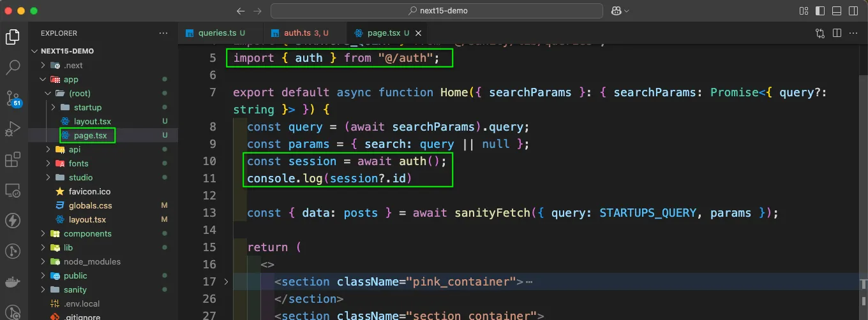The image size is (868, 320).
Task: Expand the sanity folder
Action: pyautogui.click(x=43, y=289)
